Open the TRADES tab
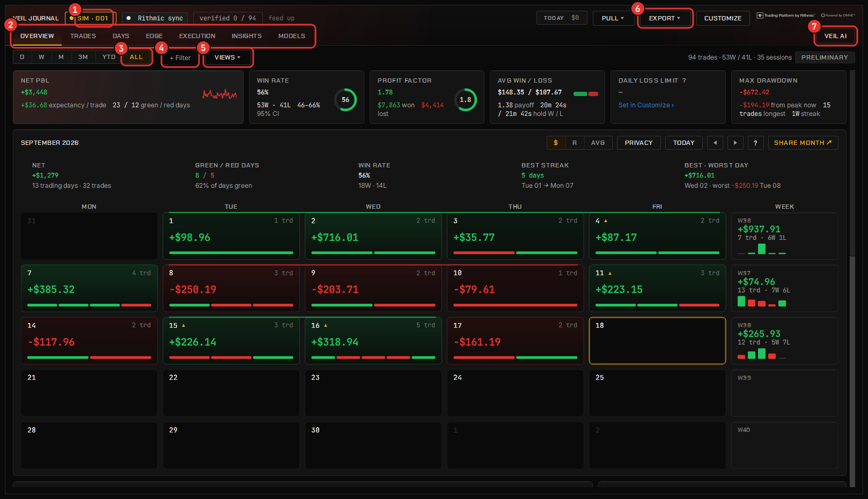Viewport: 868px width, 499px height. click(x=83, y=36)
